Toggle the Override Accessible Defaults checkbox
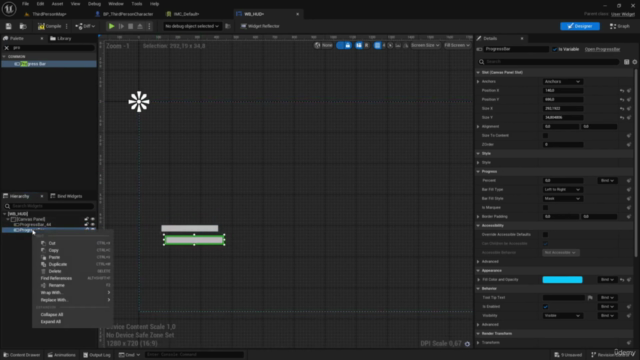Screen dimensions: 640x360 point(545,235)
